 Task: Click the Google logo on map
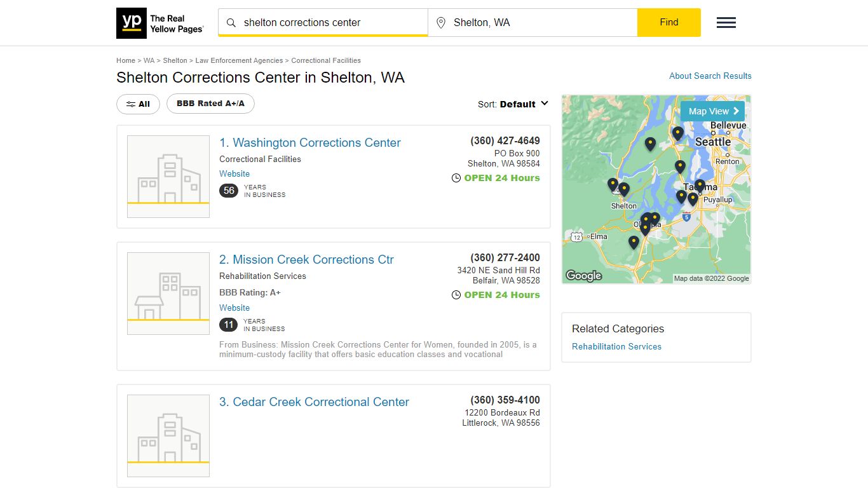[x=583, y=275]
